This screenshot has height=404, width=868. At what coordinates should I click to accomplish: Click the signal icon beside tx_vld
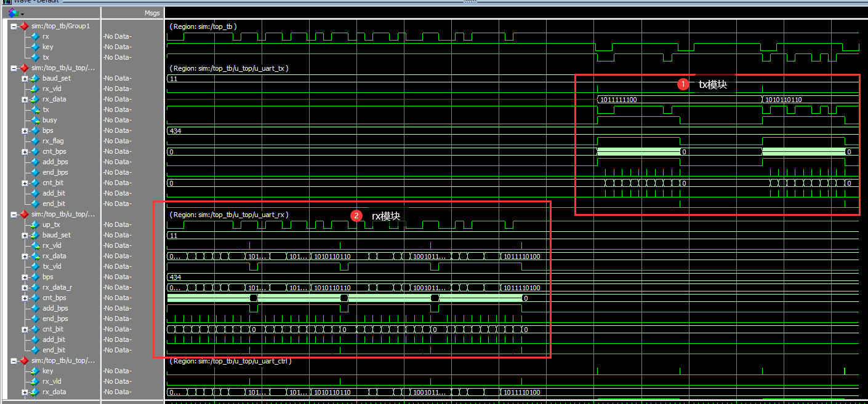click(x=35, y=266)
